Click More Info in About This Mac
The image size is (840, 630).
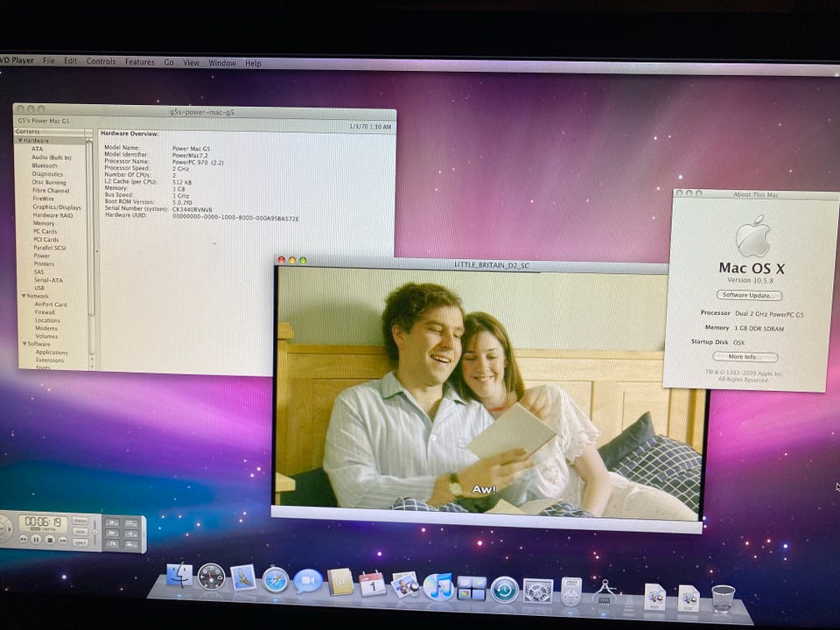(745, 357)
